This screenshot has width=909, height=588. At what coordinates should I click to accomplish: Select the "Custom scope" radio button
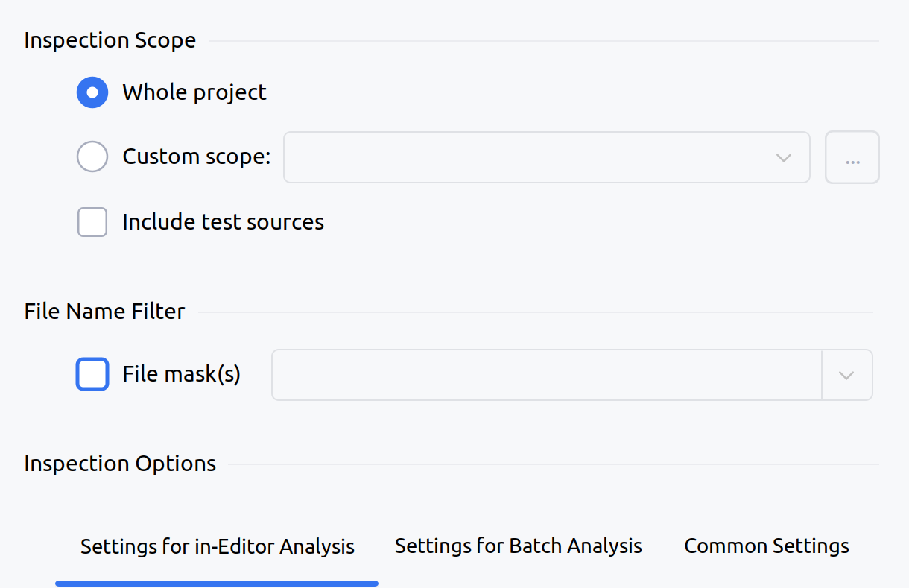point(92,157)
